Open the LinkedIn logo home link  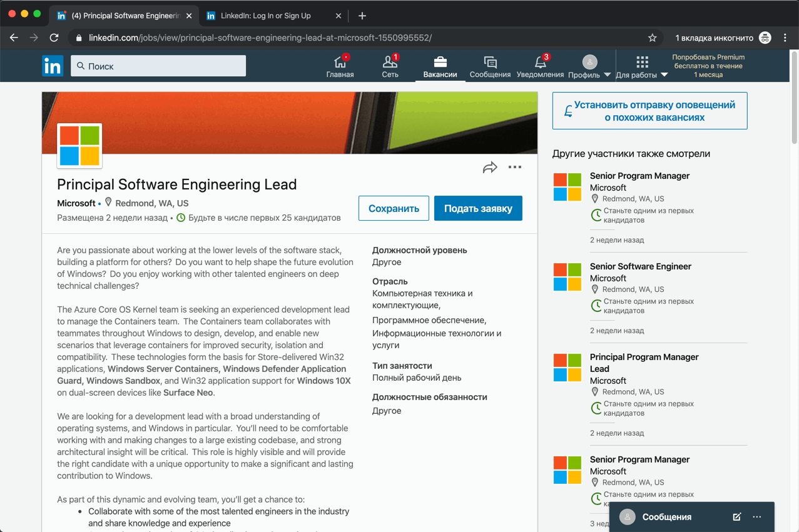click(53, 66)
